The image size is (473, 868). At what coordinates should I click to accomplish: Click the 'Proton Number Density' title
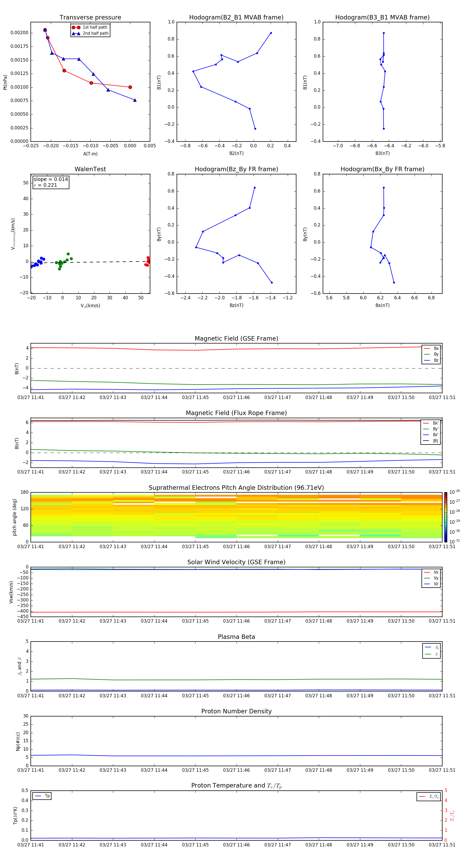click(x=236, y=711)
